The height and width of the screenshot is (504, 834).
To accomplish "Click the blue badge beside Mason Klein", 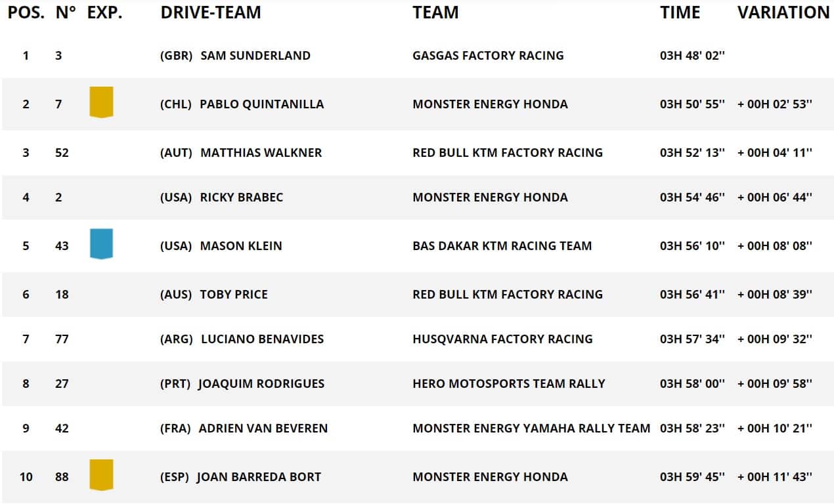I will pos(101,243).
